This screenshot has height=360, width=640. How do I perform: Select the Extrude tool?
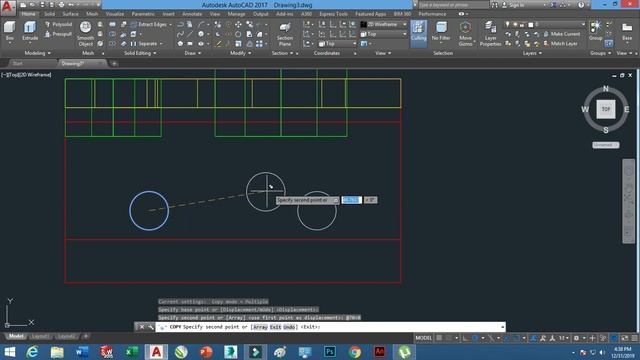click(30, 31)
